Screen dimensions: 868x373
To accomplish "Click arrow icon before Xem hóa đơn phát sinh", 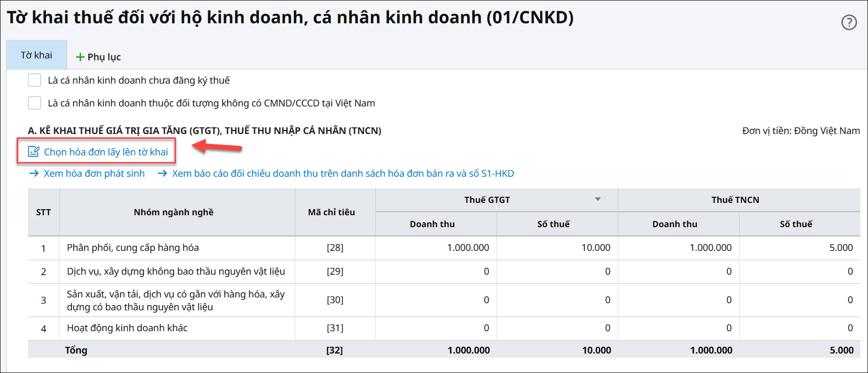I will (x=34, y=173).
